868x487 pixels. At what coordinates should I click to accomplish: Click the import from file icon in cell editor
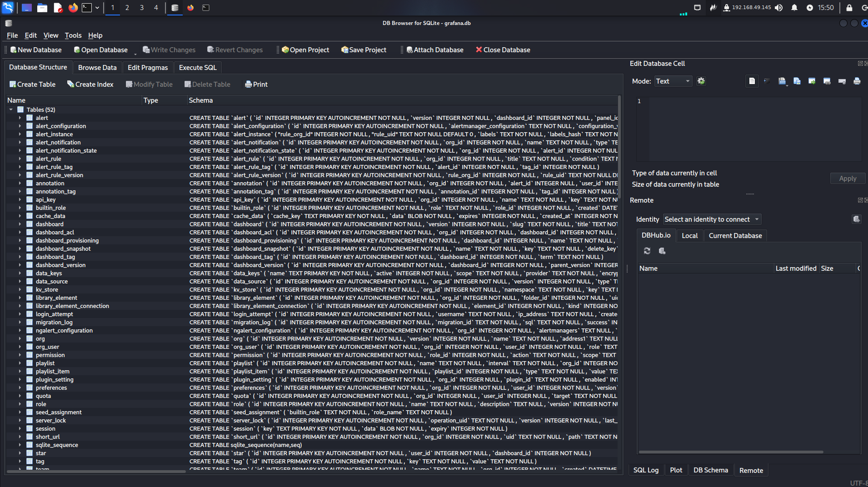(x=782, y=81)
